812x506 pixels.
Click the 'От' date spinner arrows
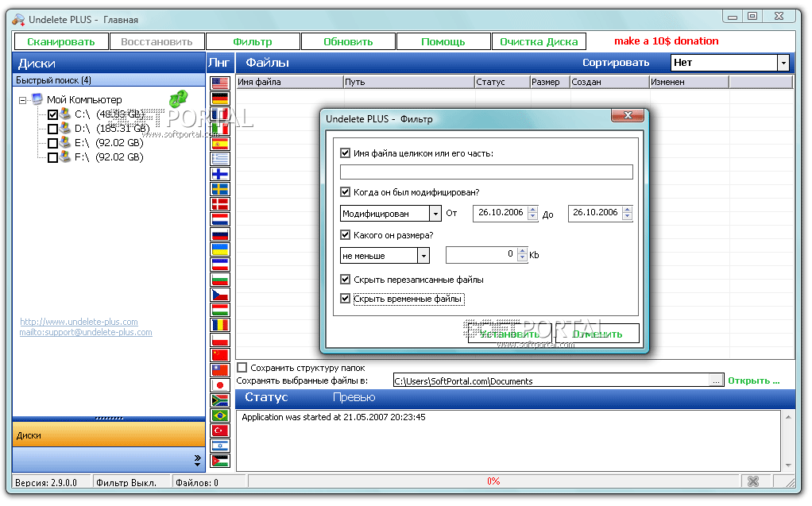533,213
